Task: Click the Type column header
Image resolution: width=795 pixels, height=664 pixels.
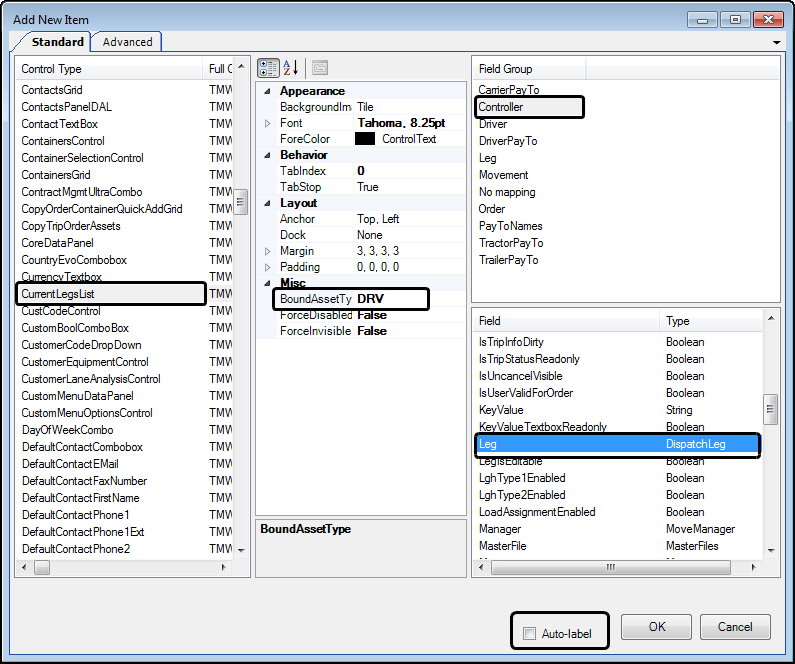Action: click(711, 321)
